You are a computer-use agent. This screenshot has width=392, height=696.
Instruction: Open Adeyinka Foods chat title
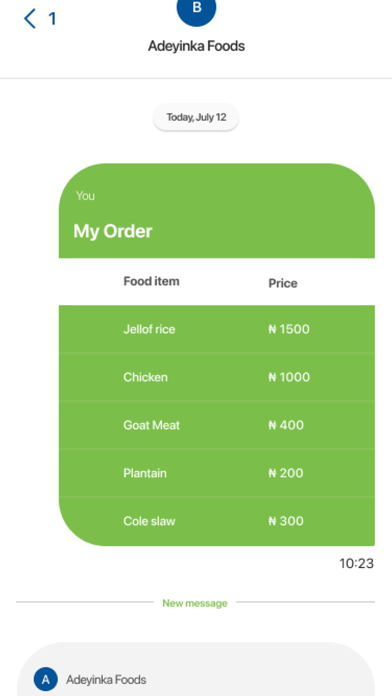196,46
